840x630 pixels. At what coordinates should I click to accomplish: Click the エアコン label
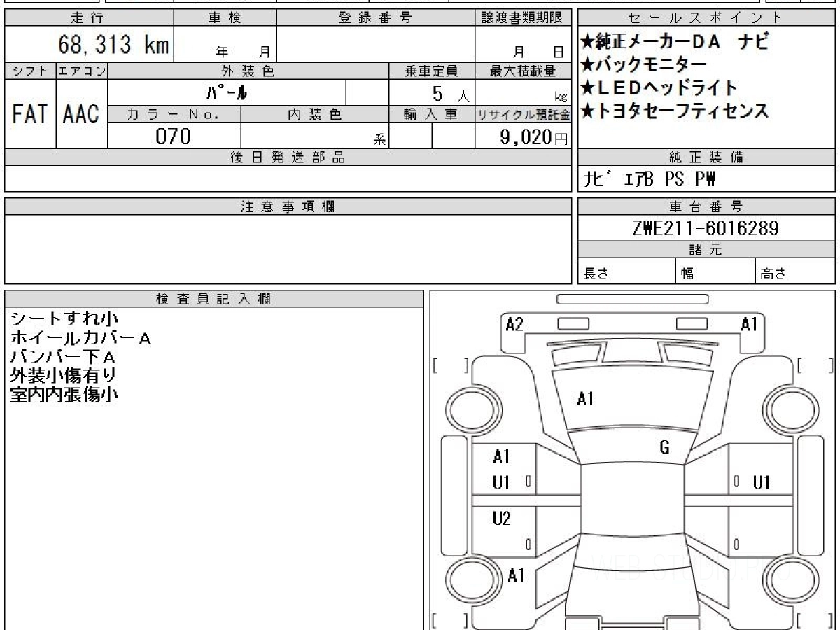click(x=82, y=71)
